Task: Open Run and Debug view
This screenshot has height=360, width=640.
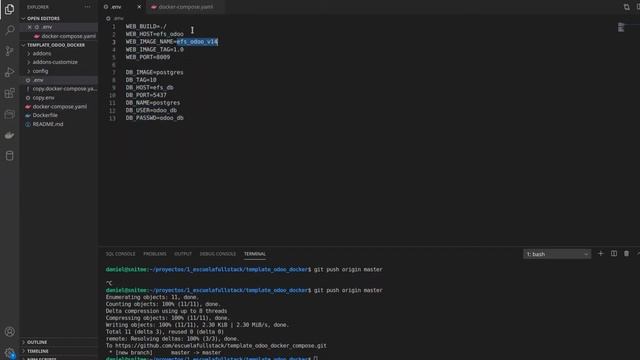Action: (9, 72)
